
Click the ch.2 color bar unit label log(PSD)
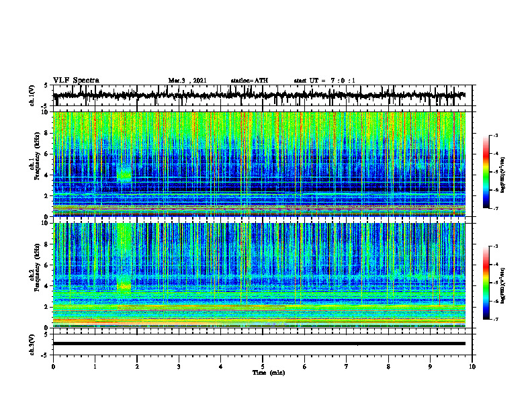503,285
